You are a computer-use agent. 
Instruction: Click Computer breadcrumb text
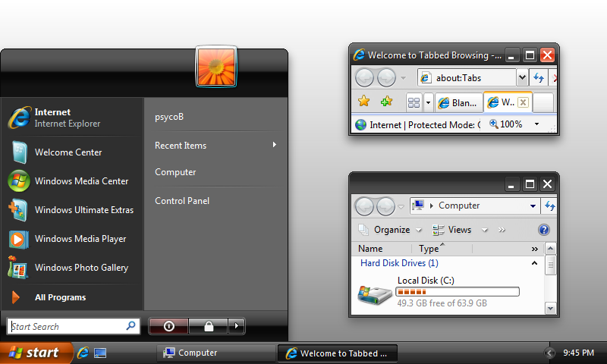point(459,206)
